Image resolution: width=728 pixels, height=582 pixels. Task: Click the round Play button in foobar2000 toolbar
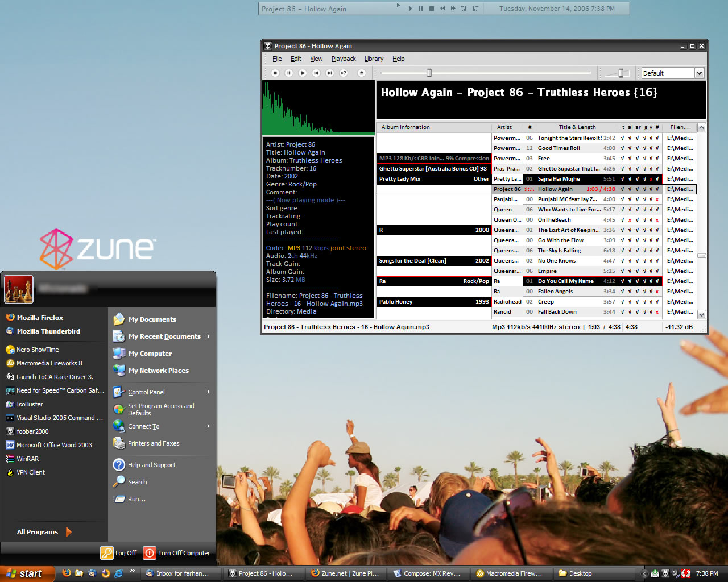303,73
